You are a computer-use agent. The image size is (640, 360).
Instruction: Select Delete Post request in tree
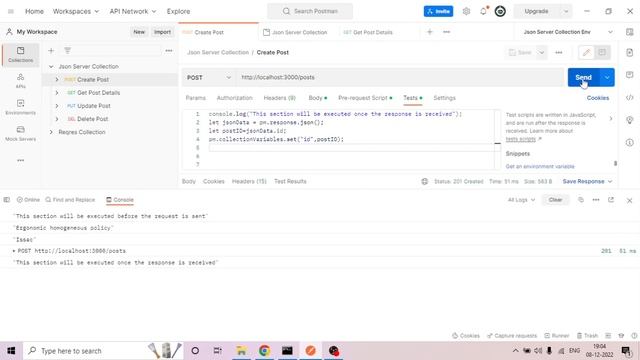click(x=92, y=119)
